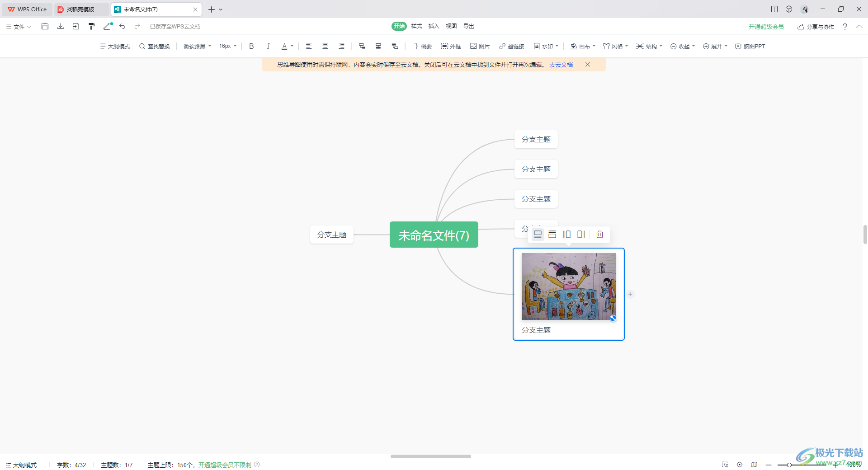Screen dimensions: 868x470
Task: Click the export arrow icon in the top toolbar
Action: pos(75,26)
